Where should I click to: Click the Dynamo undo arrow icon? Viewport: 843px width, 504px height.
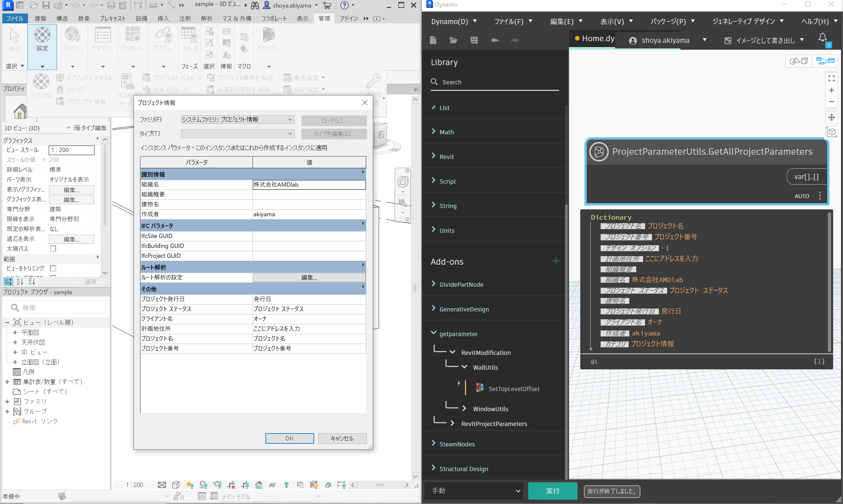(495, 40)
